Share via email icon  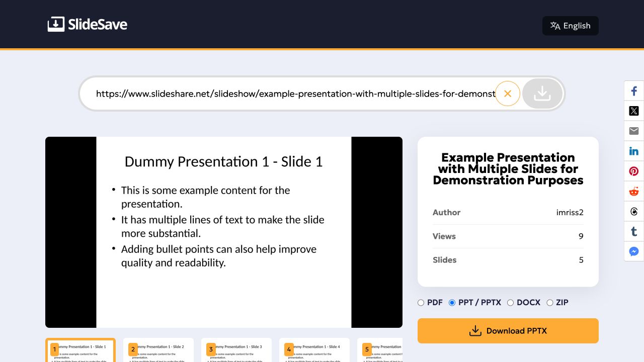pyautogui.click(x=634, y=131)
